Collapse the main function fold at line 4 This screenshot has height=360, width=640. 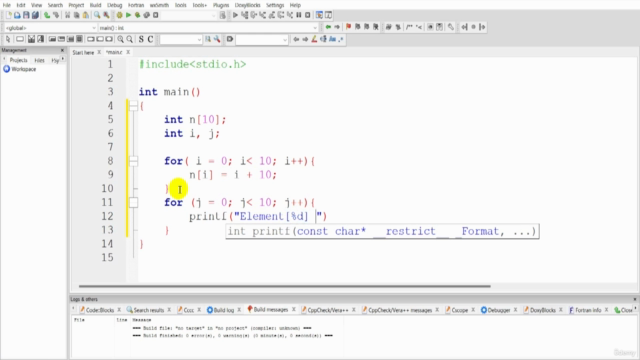pos(133,106)
